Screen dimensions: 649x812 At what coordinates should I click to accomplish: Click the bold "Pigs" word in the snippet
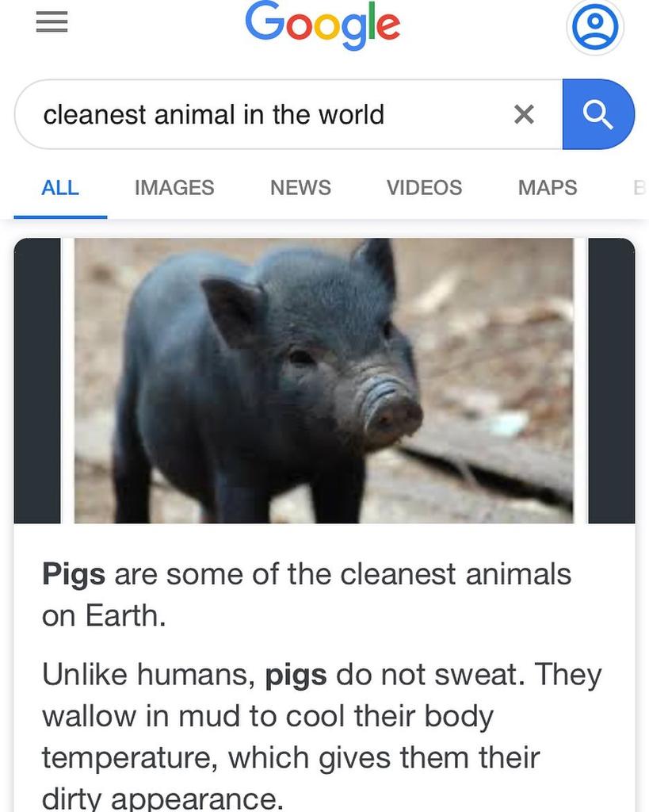point(74,575)
